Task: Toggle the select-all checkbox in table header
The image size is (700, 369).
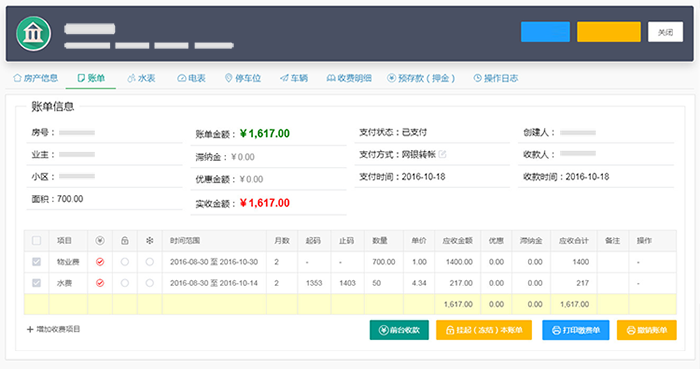Action: click(36, 240)
